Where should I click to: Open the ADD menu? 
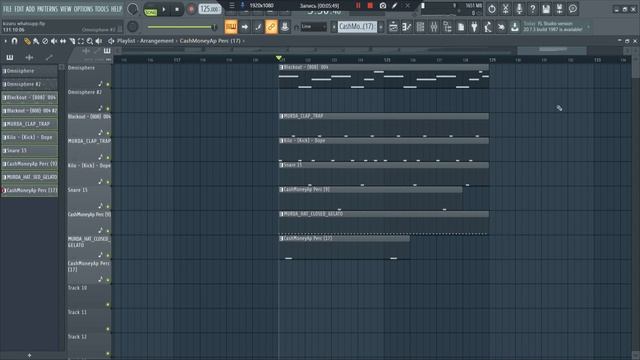tap(30, 9)
